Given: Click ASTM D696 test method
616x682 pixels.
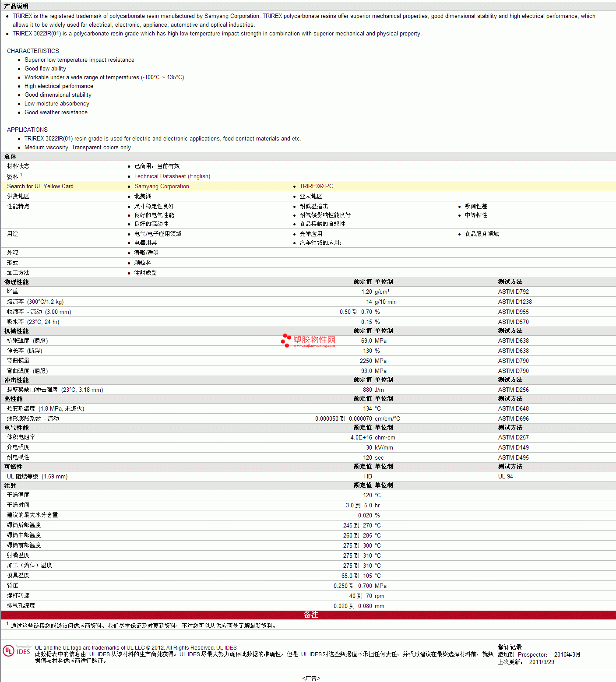Looking at the screenshot, I should pyautogui.click(x=514, y=418).
